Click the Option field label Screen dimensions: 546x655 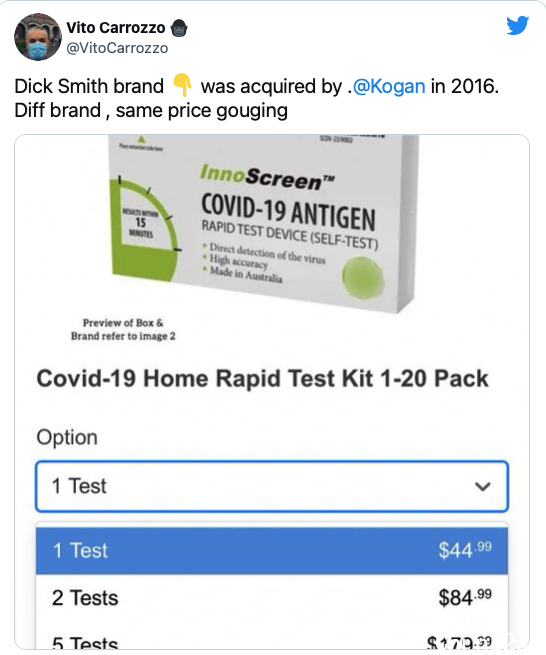[x=67, y=437]
